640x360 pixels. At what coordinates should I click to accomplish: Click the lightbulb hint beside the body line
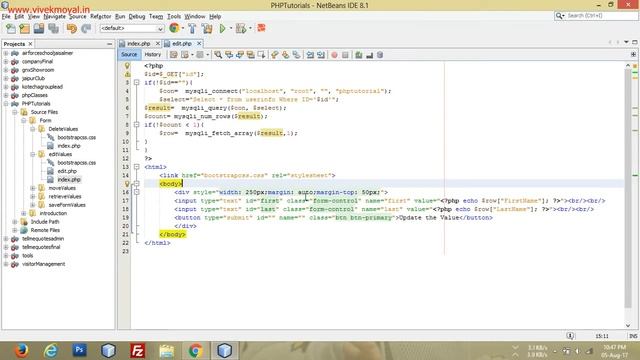127,184
